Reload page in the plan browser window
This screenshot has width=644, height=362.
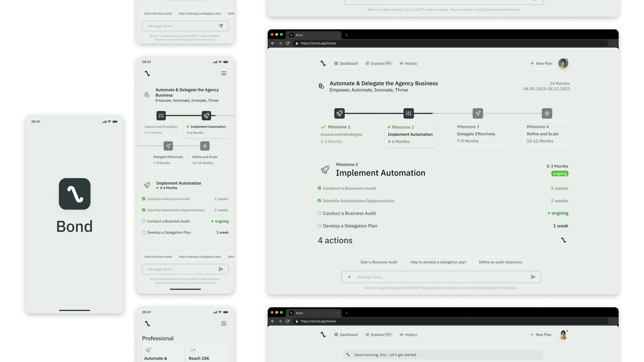click(x=288, y=43)
